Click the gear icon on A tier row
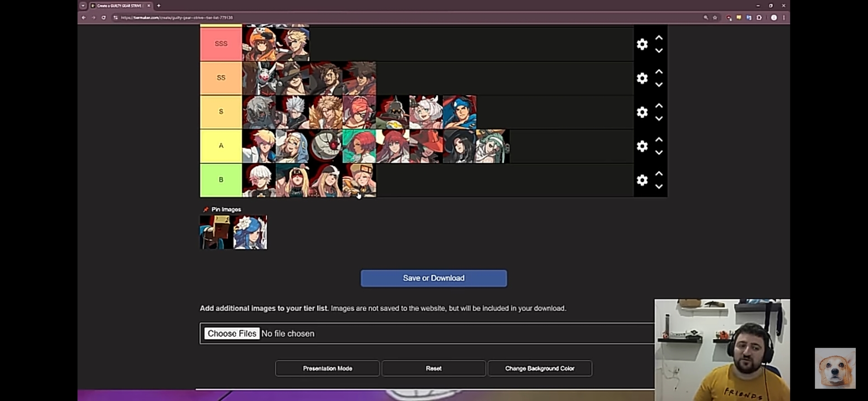The height and width of the screenshot is (401, 868). tap(642, 146)
